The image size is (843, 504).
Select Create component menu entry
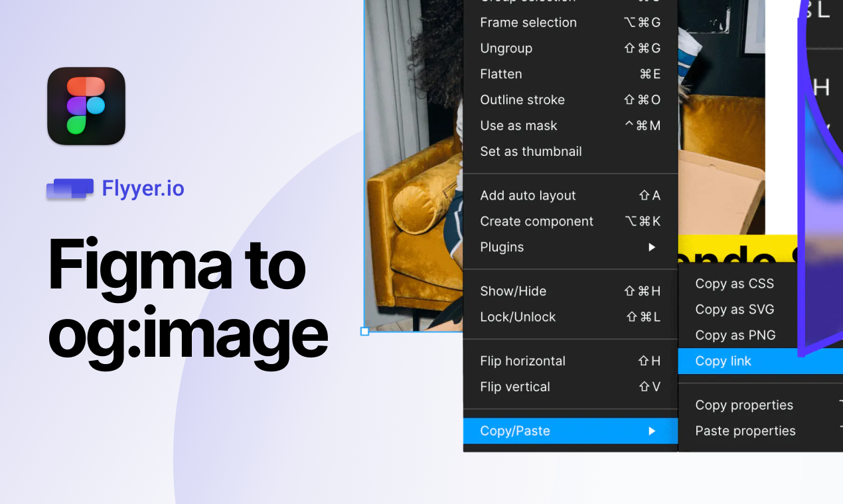click(x=570, y=221)
